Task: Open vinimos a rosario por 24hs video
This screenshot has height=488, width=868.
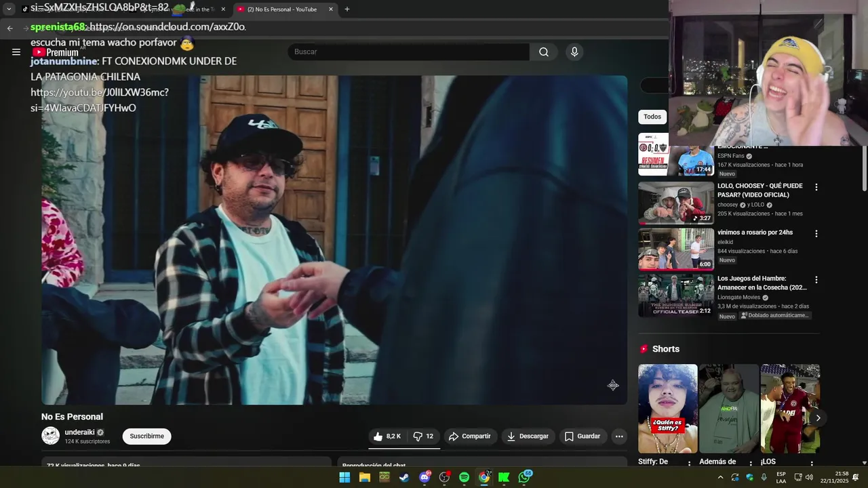Action: 755,232
